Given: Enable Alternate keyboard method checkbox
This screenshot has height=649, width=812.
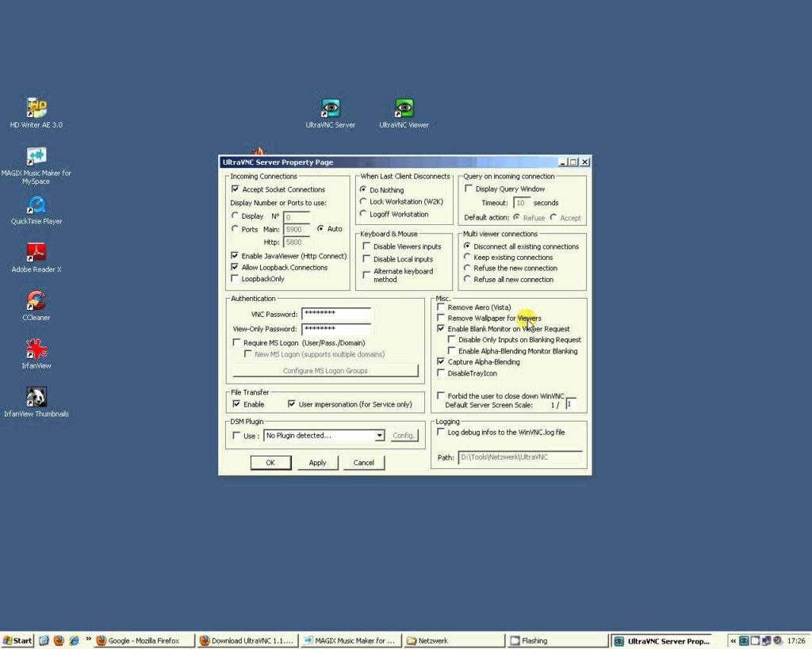Looking at the screenshot, I should (366, 275).
